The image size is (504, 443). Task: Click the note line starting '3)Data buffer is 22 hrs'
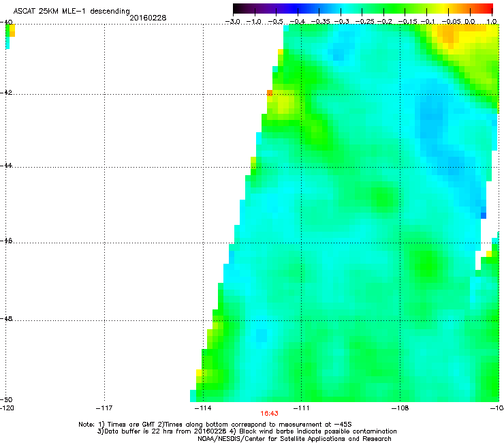coord(247,431)
